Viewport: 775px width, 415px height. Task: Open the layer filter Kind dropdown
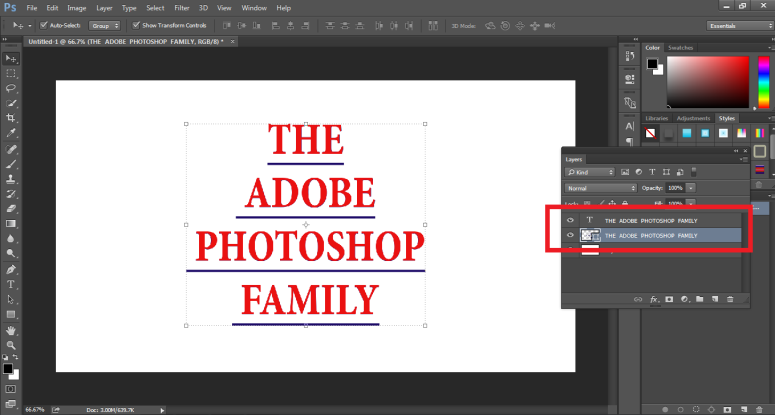590,172
